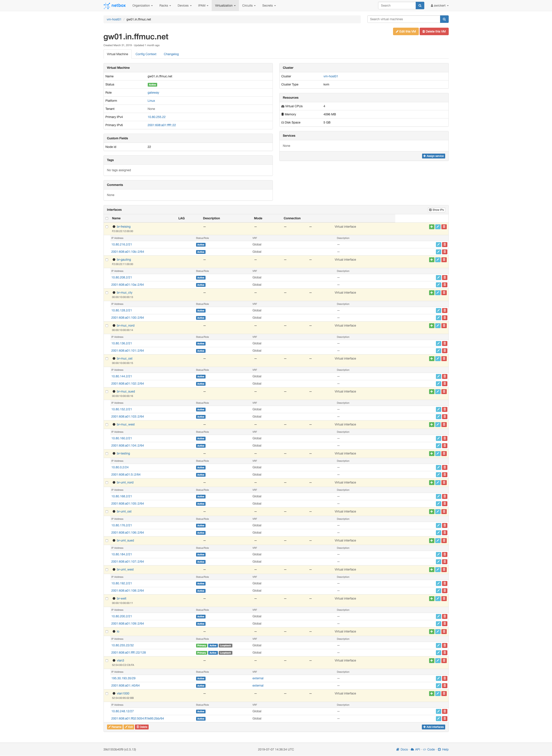
Task: Click the virtual machine search magnifier button
Action: coord(444,19)
